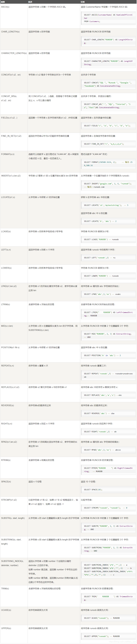
Task: Click the CONCAT_WS function name cell
Action: coord(9,98)
